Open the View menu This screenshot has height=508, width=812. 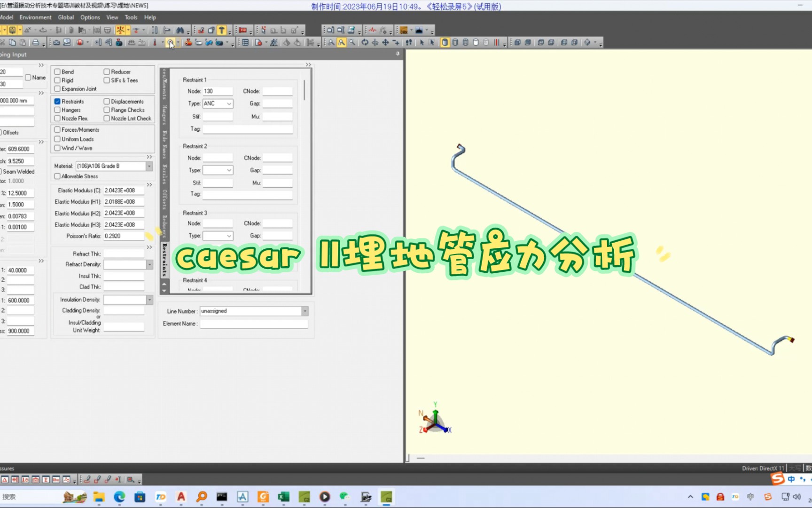(x=112, y=17)
